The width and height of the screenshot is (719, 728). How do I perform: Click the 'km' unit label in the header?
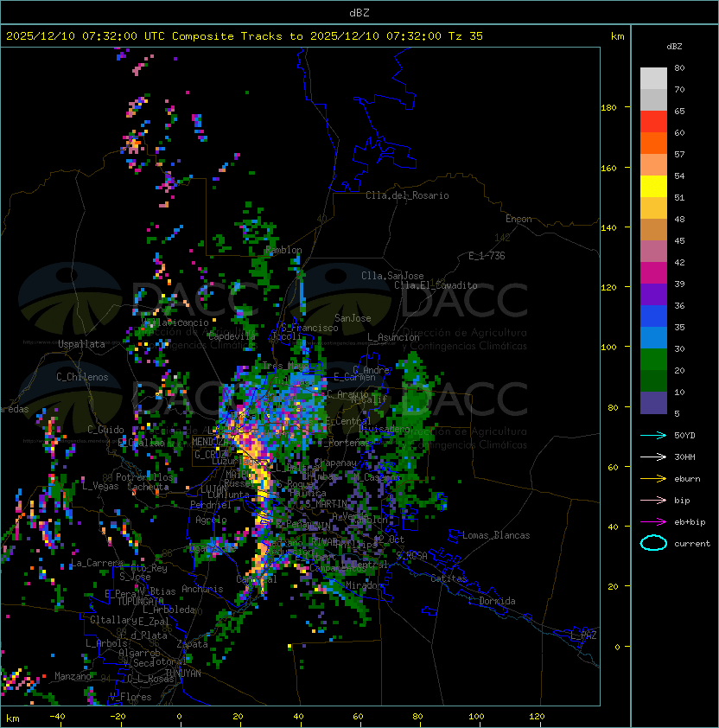pyautogui.click(x=617, y=36)
